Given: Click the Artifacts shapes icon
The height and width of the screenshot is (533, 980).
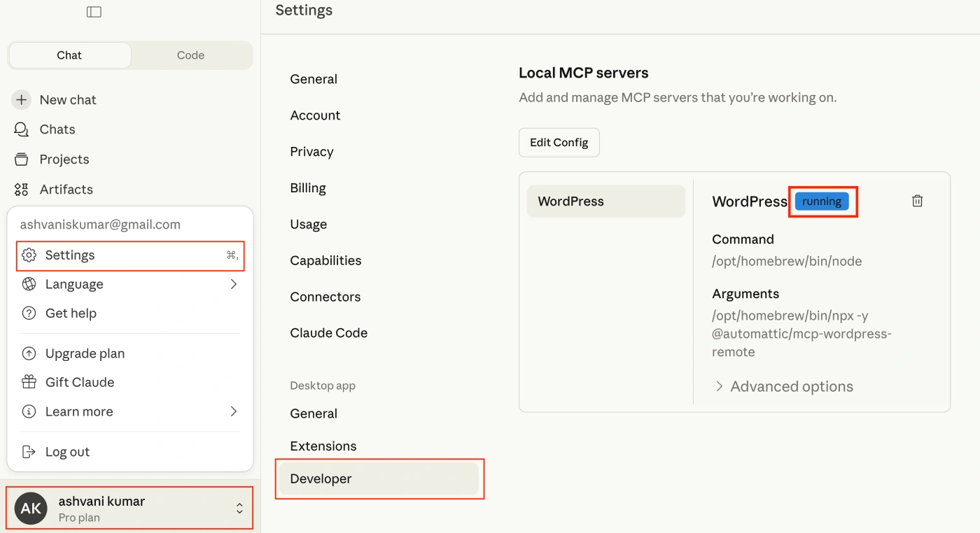Looking at the screenshot, I should coord(22,190).
